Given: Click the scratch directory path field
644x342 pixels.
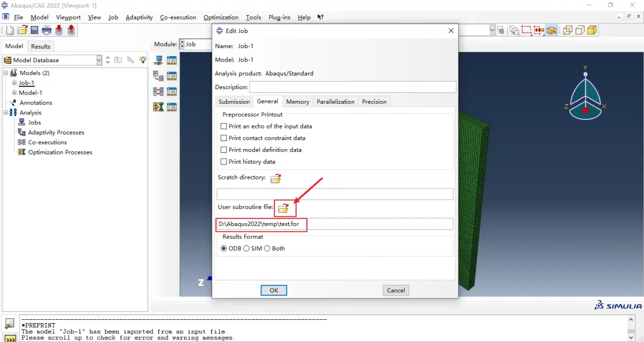Looking at the screenshot, I should [335, 194].
